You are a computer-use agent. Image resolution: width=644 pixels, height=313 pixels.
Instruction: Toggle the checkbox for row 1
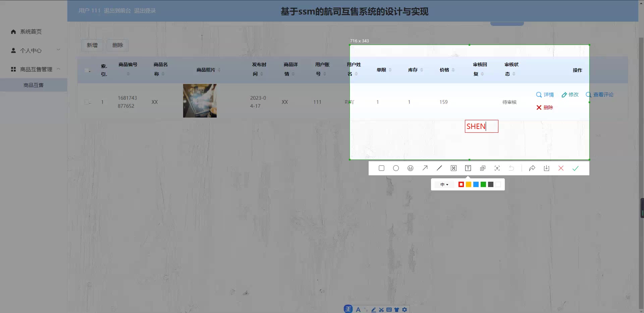click(87, 102)
